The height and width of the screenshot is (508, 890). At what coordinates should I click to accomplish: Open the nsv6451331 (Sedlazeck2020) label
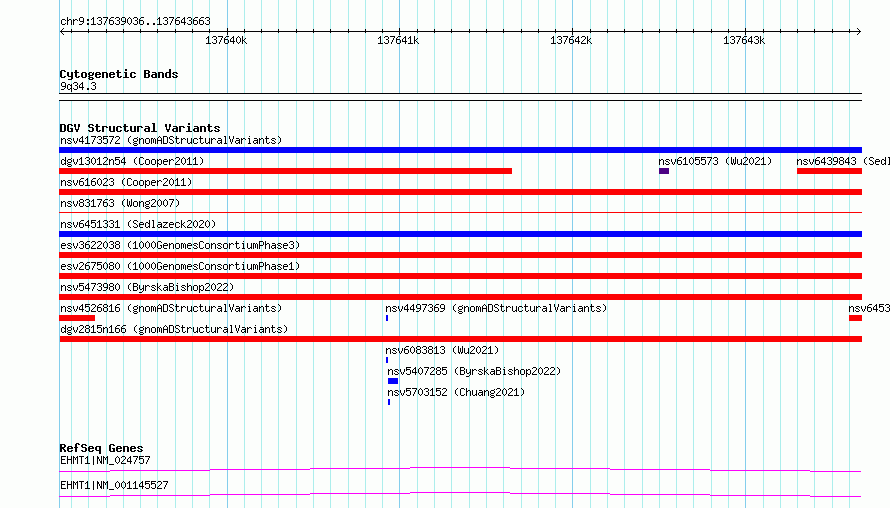(138, 224)
